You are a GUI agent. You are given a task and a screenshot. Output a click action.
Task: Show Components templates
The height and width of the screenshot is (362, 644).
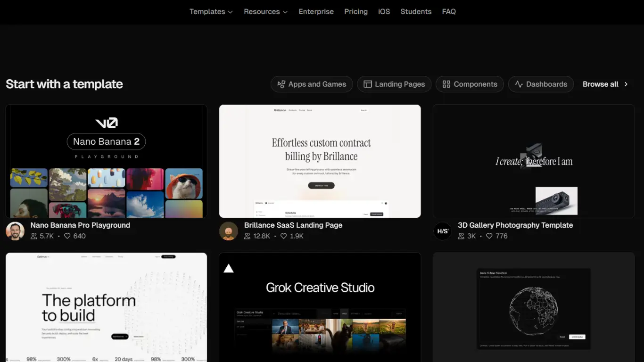(470, 84)
